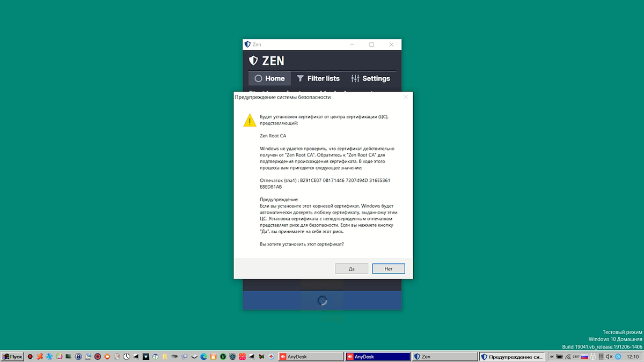The height and width of the screenshot is (362, 644).
Task: Click the Zen title bar shield icon
Action: tap(247, 45)
